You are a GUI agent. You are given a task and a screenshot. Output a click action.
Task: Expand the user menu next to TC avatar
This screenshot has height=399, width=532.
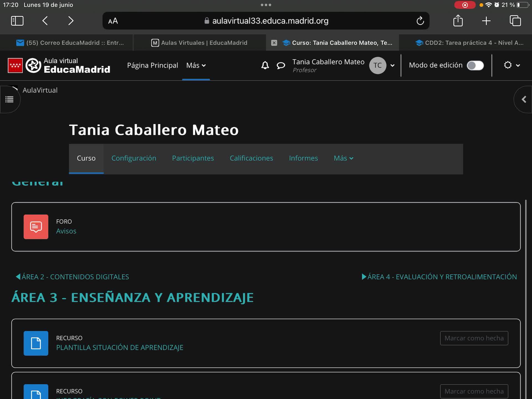pyautogui.click(x=392, y=65)
